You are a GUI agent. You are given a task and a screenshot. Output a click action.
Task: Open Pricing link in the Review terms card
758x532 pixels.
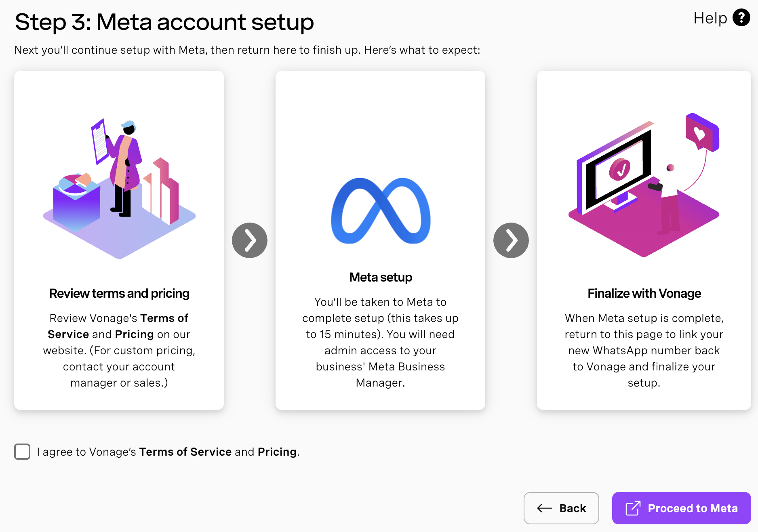(x=134, y=334)
